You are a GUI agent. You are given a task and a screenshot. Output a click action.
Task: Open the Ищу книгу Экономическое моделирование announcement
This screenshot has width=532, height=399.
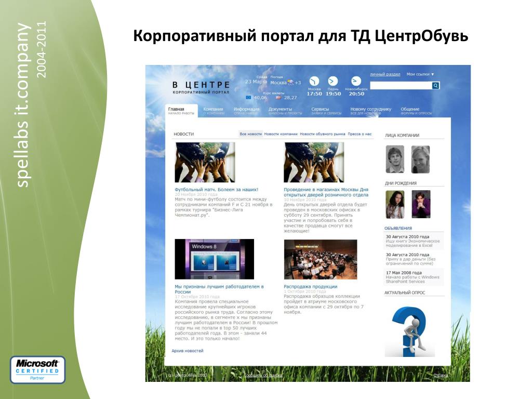click(413, 241)
